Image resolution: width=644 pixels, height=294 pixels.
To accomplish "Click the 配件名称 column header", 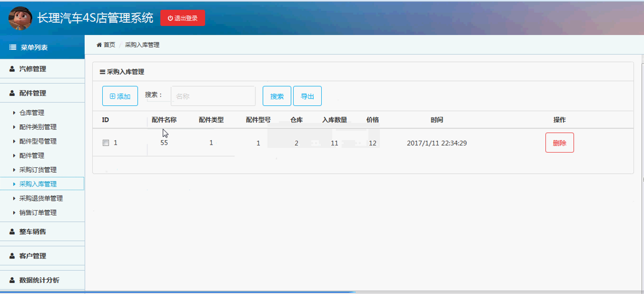I will 164,120.
